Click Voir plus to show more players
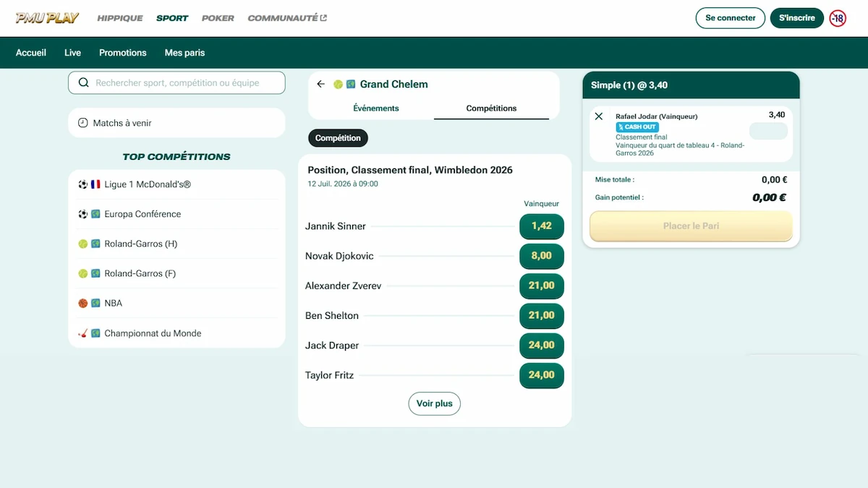 [434, 403]
